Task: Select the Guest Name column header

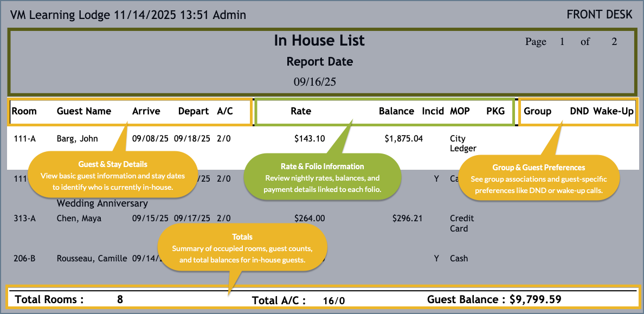Action: click(x=84, y=111)
